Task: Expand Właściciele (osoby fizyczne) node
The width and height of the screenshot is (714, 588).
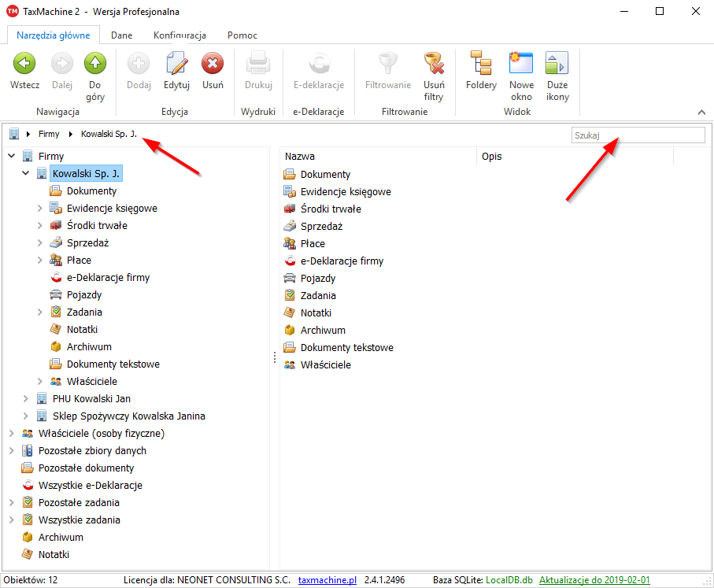Action: pyautogui.click(x=12, y=434)
